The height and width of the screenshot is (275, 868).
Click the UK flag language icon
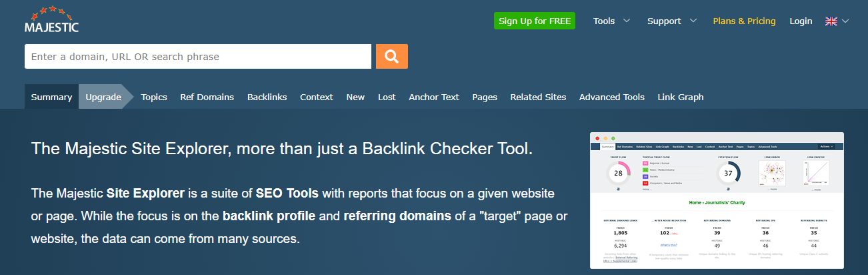831,21
